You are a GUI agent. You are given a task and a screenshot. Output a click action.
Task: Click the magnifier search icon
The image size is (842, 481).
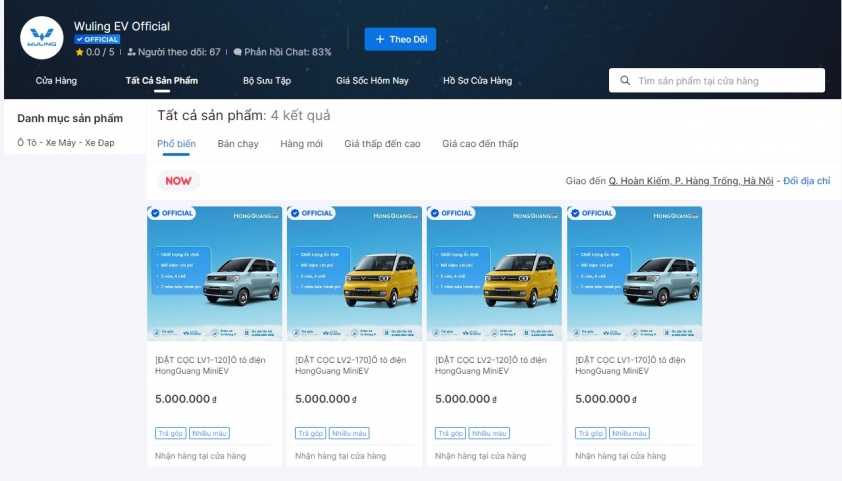pos(625,81)
